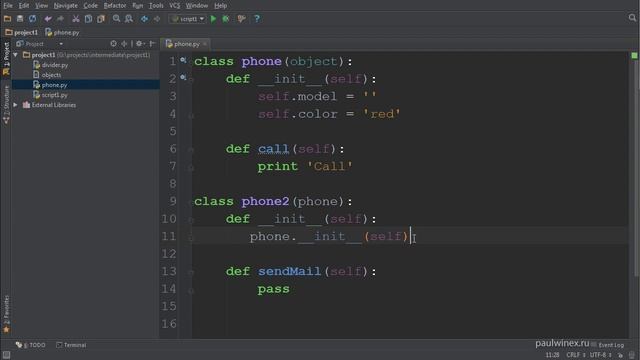Expand the External Libraries node
Screen dimensions: 640x360
tap(16, 105)
